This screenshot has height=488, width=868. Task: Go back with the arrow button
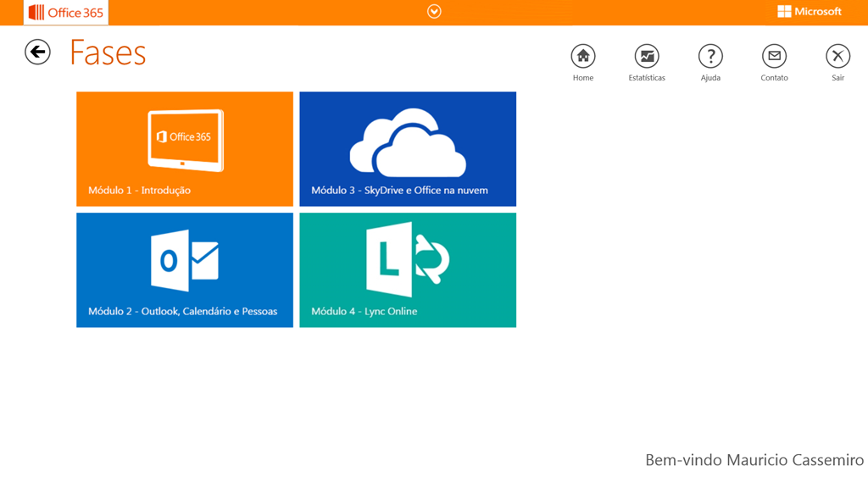pos(37,52)
